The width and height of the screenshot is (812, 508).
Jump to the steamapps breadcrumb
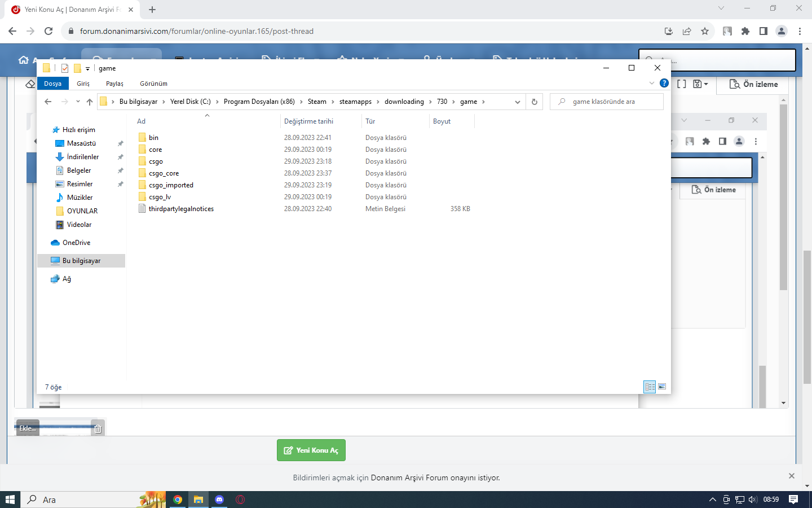pos(355,102)
